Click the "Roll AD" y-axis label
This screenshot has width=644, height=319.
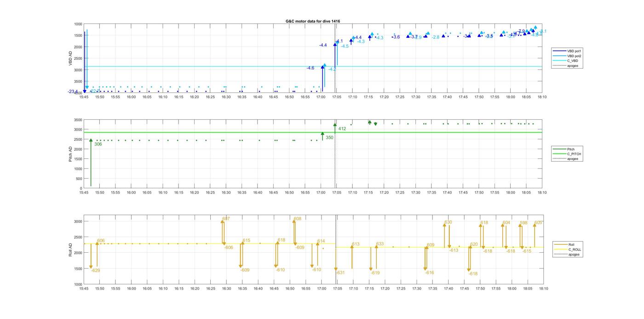point(70,249)
